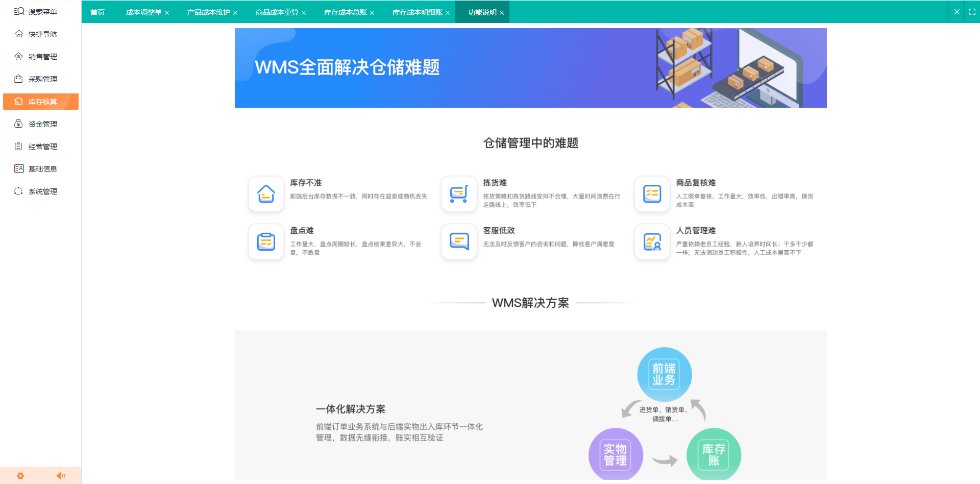Image resolution: width=980 pixels, height=484 pixels.
Task: Click the 客服低效 chat icon
Action: tap(459, 241)
